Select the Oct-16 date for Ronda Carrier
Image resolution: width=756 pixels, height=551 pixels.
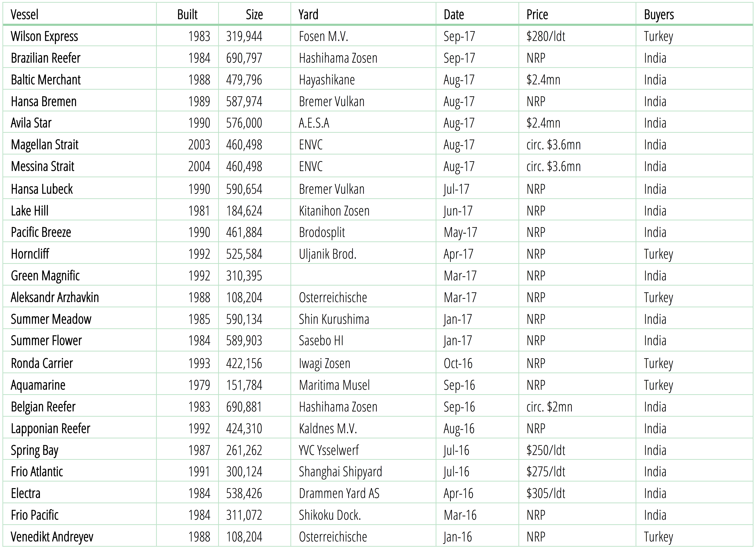(458, 364)
